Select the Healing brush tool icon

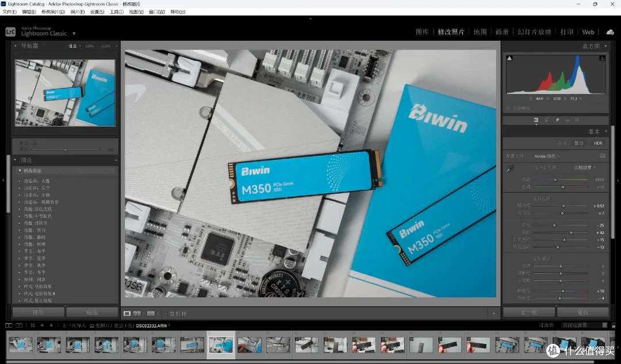coord(557,120)
